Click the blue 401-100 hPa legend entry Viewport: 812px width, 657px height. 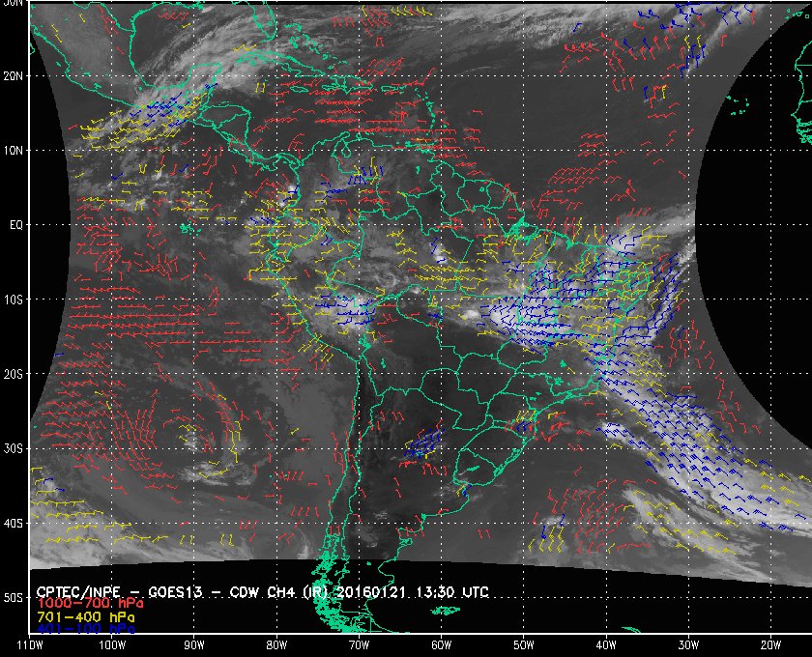tap(86, 629)
